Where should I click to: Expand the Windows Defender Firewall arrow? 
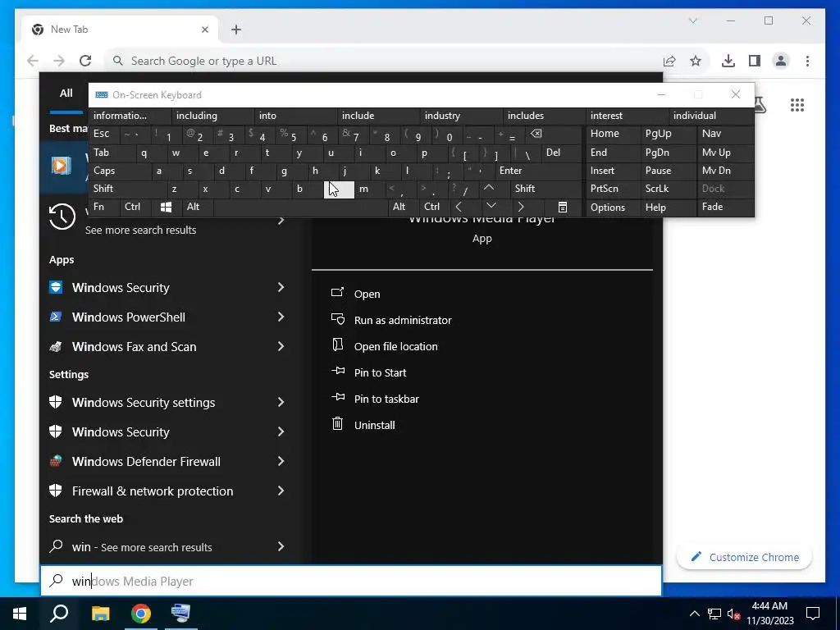281,461
